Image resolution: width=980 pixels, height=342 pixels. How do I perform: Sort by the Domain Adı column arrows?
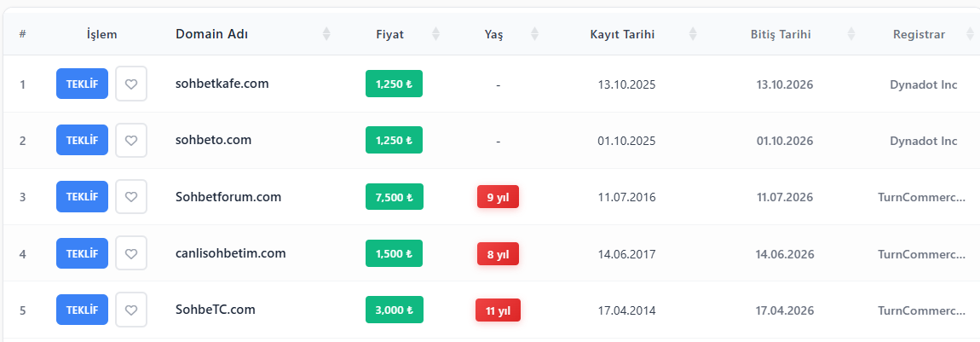326,34
